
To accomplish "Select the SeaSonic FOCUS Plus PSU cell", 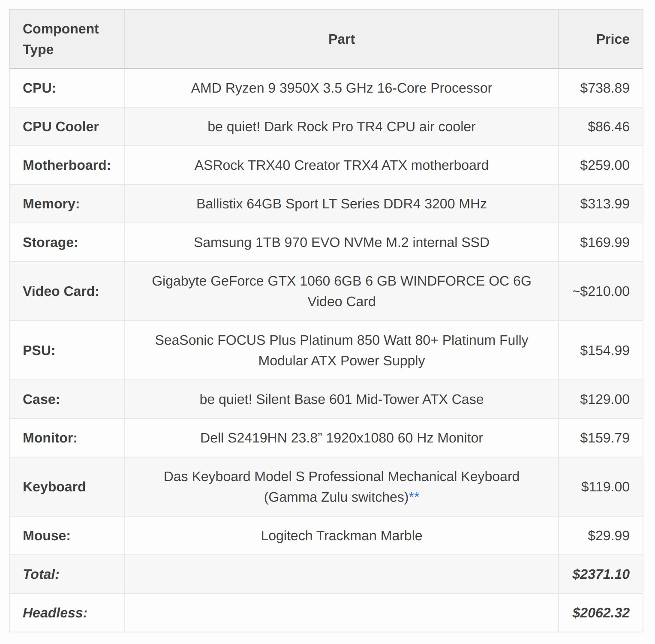I will point(342,350).
